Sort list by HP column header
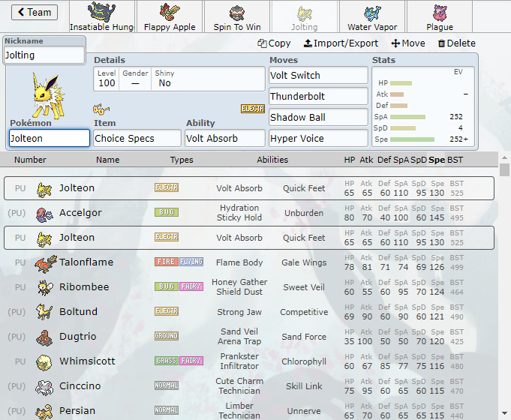The image size is (511, 420). (350, 160)
